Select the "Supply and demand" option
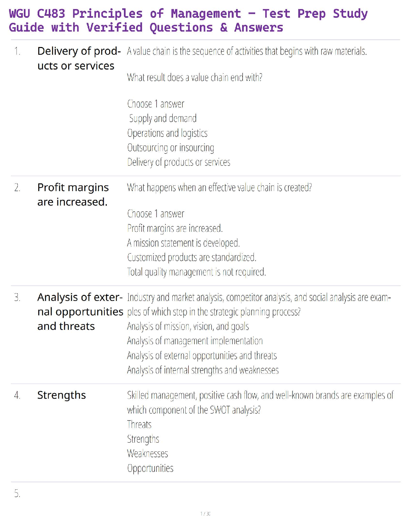This screenshot has width=411, height=532. (163, 119)
